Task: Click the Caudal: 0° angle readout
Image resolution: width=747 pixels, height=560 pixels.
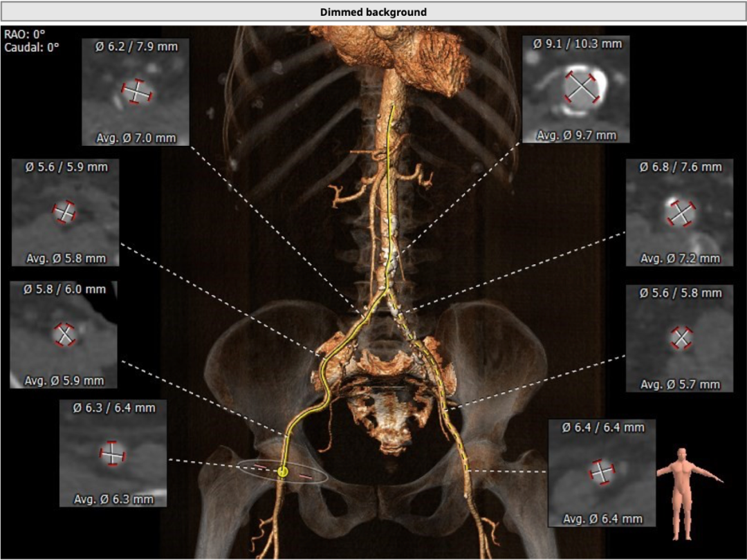Action: click(x=31, y=47)
